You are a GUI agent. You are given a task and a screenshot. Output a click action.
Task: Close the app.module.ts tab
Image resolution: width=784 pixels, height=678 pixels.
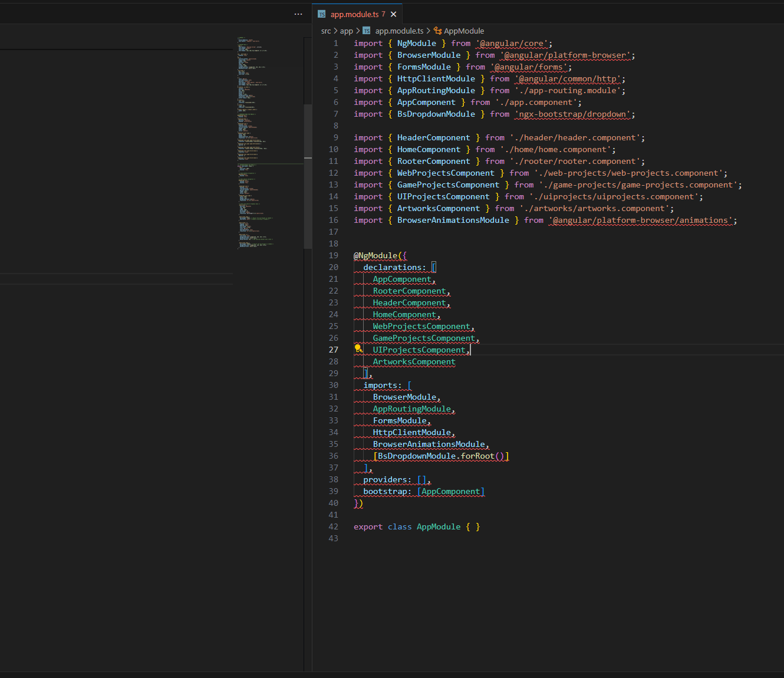click(394, 14)
